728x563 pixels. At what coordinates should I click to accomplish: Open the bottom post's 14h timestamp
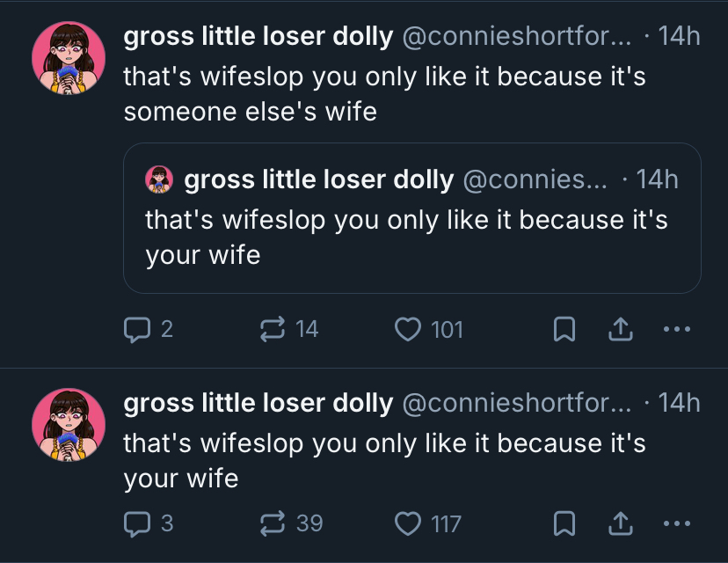[x=679, y=404]
